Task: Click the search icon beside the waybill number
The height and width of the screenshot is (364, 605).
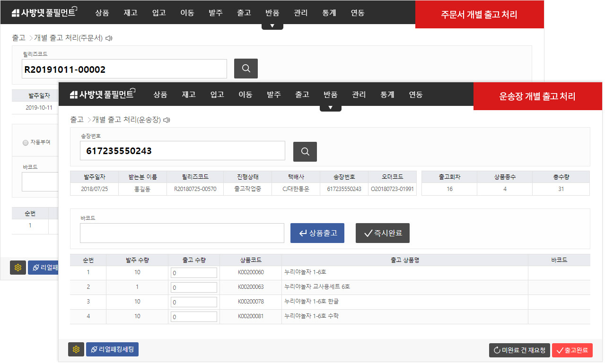Action: coord(305,152)
